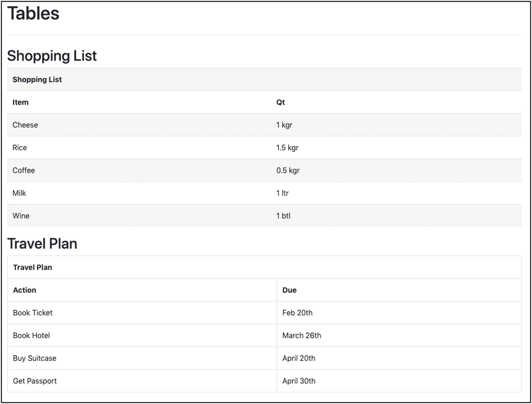Viewport: 532px width, 404px height.
Task: Click the Item column header
Action: [x=20, y=102]
